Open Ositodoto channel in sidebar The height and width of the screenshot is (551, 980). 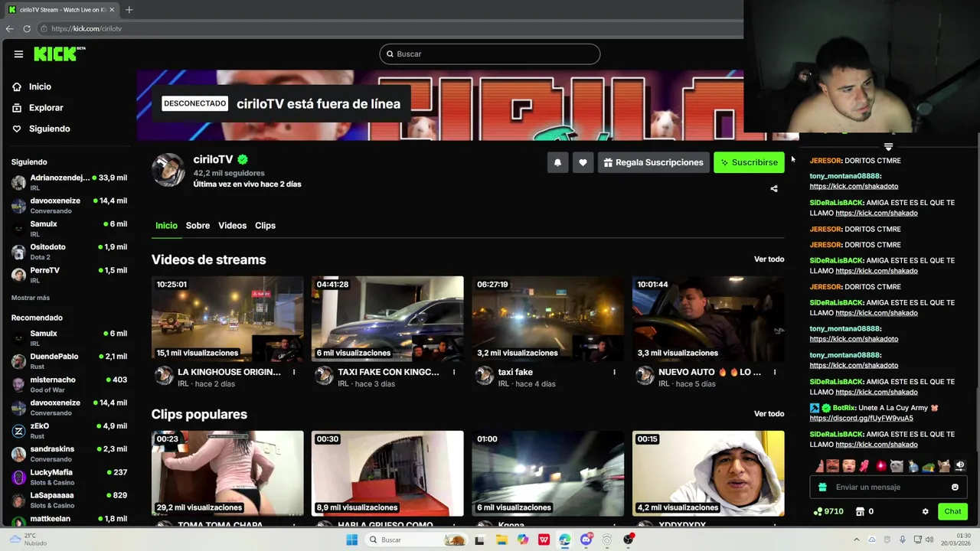[x=69, y=252]
